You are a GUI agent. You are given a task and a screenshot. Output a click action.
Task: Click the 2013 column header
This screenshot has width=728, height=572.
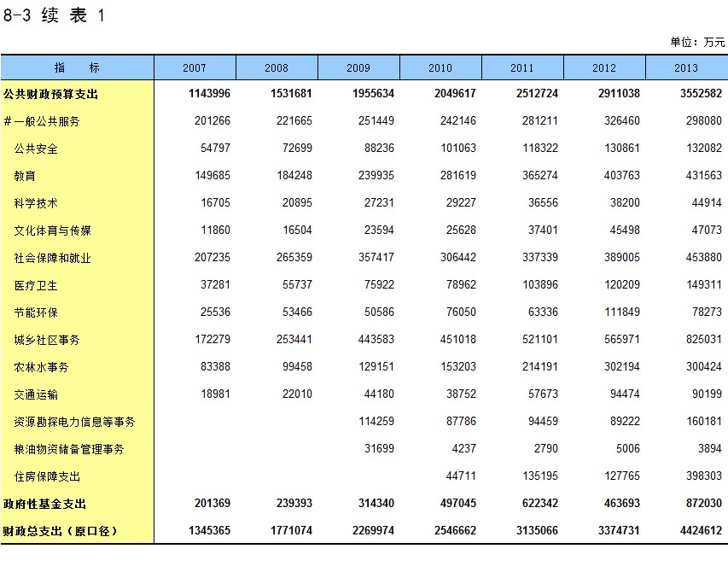click(x=686, y=67)
